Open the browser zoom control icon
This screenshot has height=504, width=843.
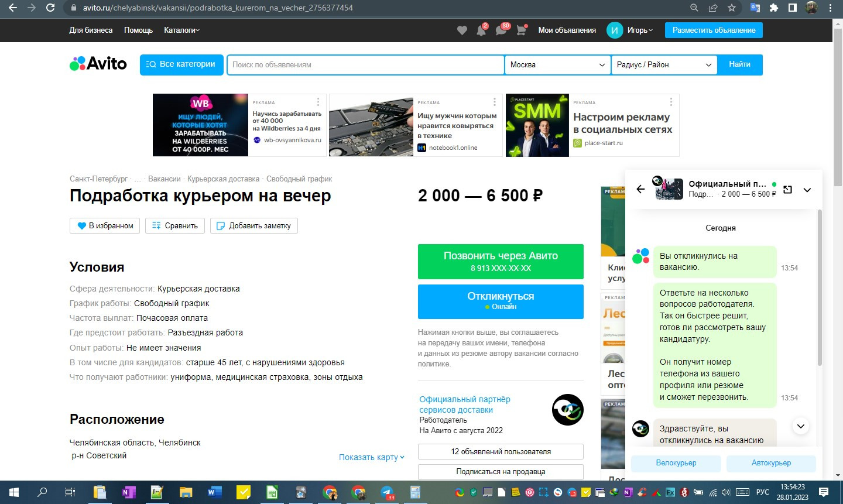click(x=694, y=8)
